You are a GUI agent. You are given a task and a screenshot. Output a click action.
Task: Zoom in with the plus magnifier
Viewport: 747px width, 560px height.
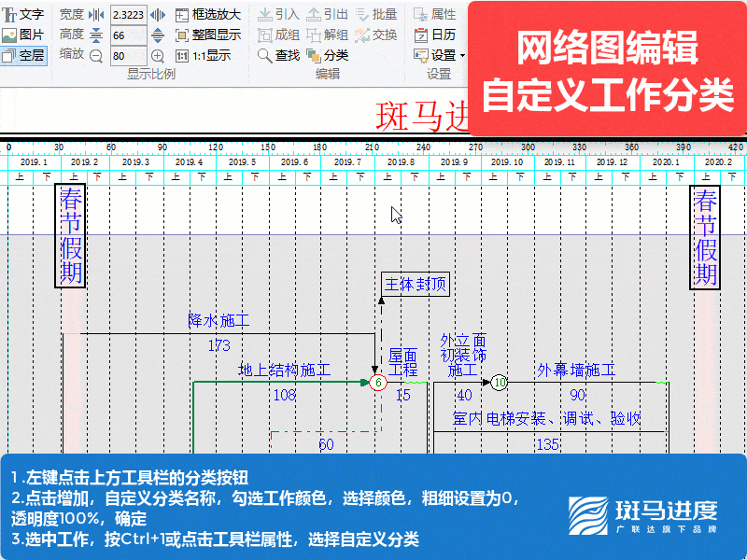(158, 56)
